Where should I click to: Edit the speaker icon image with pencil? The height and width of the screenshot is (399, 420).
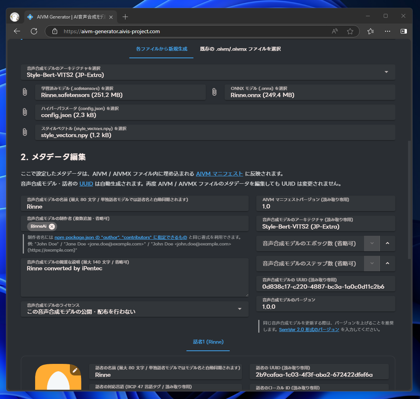[75, 370]
